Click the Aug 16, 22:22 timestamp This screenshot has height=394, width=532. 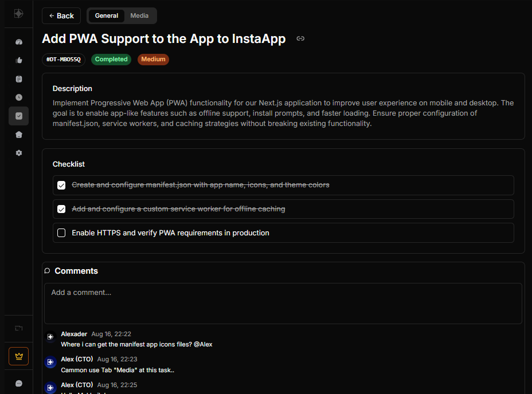[111, 334]
